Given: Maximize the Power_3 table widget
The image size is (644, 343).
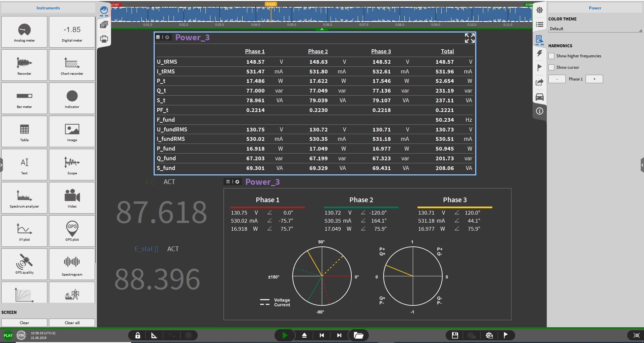Looking at the screenshot, I should pyautogui.click(x=469, y=38).
